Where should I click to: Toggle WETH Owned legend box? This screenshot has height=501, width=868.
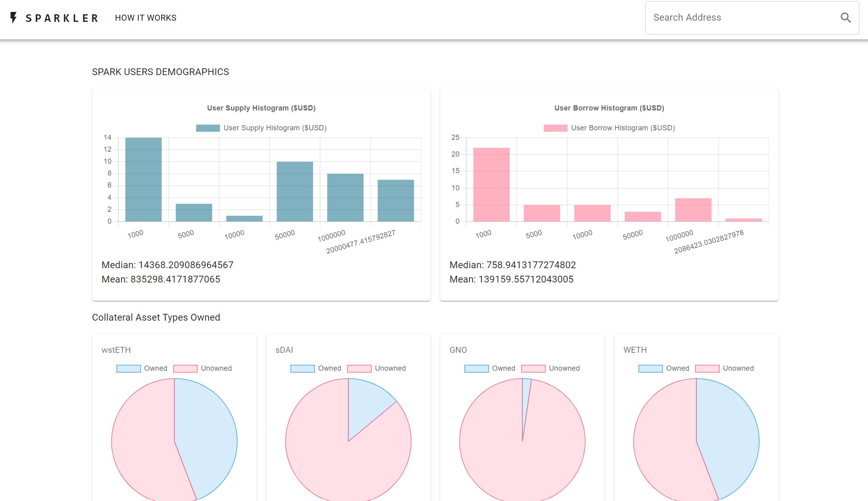click(x=650, y=368)
